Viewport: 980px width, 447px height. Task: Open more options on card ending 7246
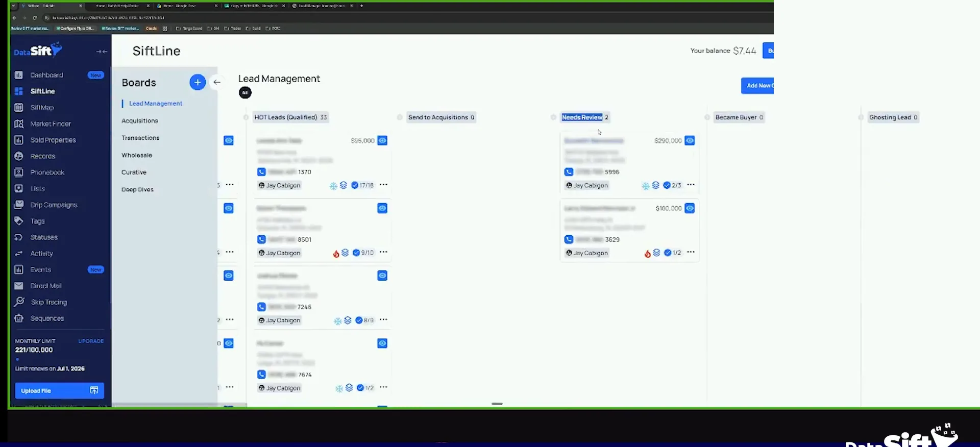tap(383, 319)
